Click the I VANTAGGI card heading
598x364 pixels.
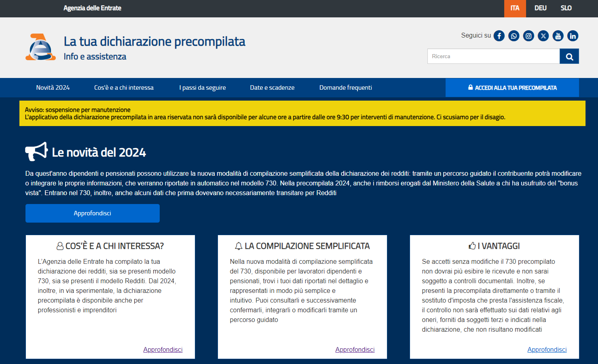[x=499, y=246]
